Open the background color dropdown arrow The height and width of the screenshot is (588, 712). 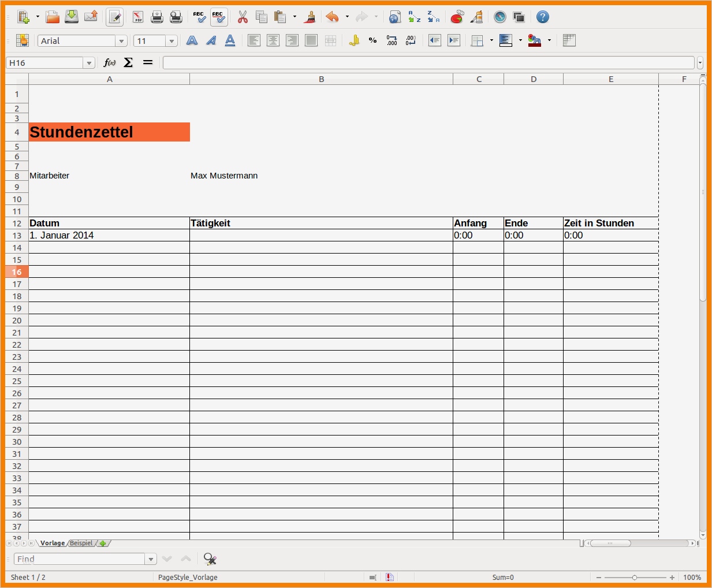coord(549,40)
